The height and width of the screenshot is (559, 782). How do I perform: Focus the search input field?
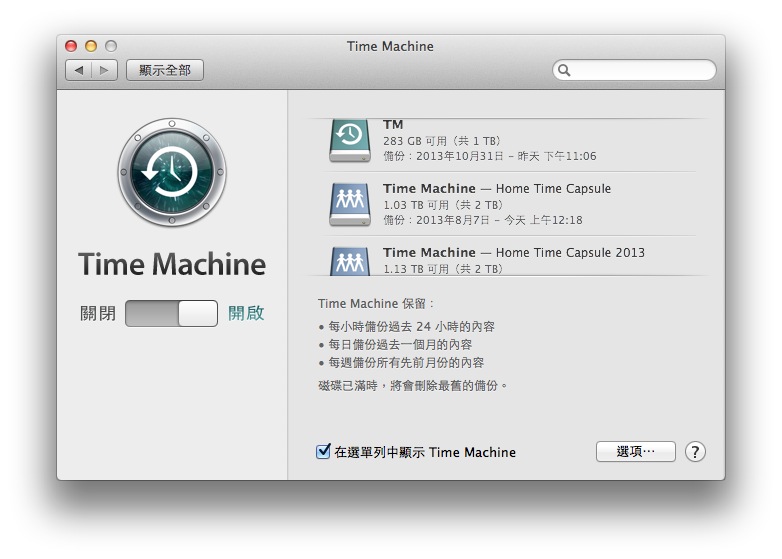click(634, 70)
